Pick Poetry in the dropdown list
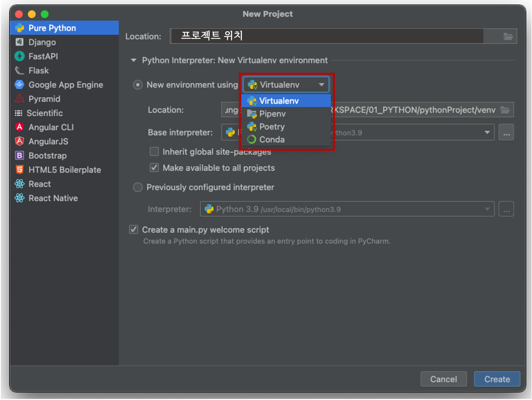 (x=272, y=127)
